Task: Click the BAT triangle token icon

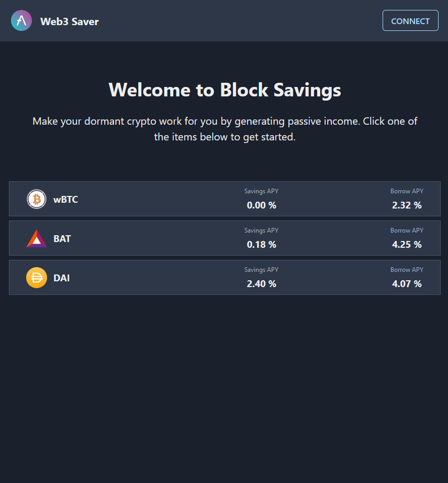Action: coord(37,239)
